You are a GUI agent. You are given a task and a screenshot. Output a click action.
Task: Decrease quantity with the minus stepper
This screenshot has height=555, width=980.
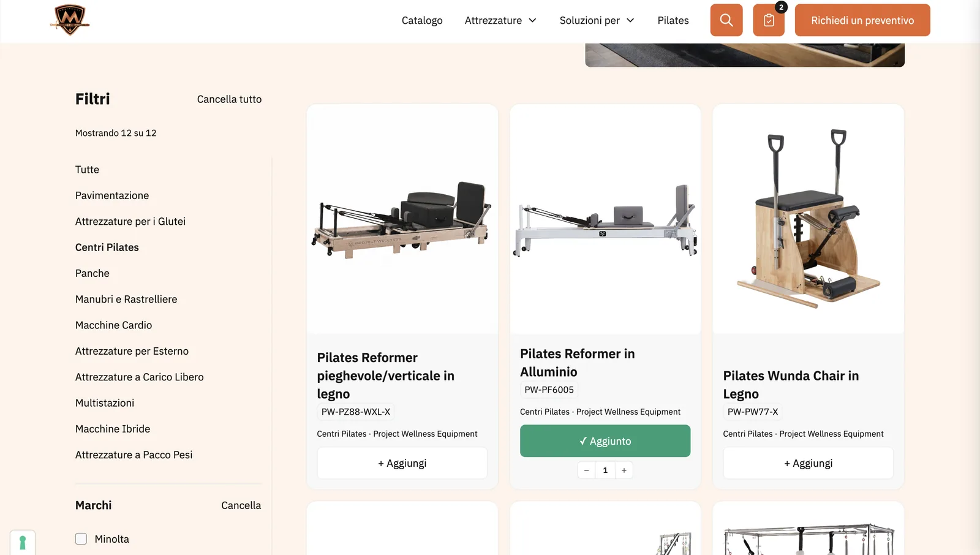point(586,470)
